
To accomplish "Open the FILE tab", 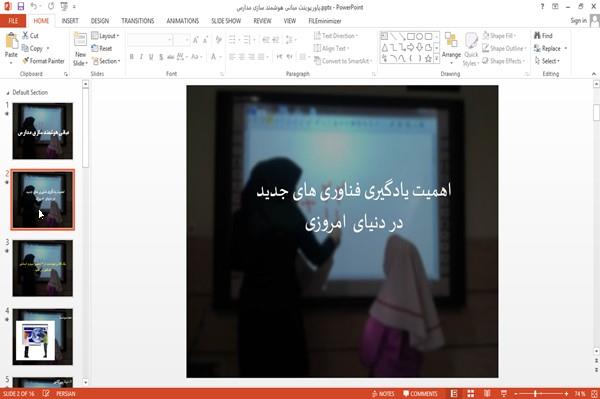I will click(13, 21).
